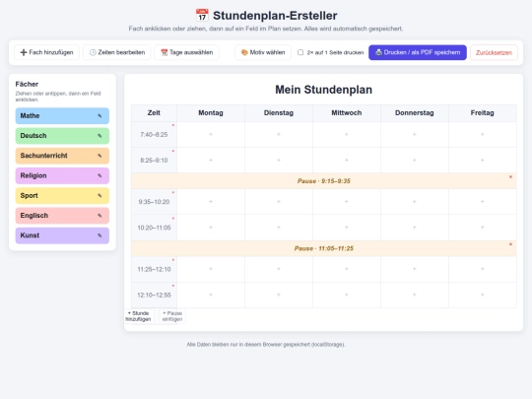Select the Sachunterricht subject chip
Viewport: 532px width, 399px height.
62,156
